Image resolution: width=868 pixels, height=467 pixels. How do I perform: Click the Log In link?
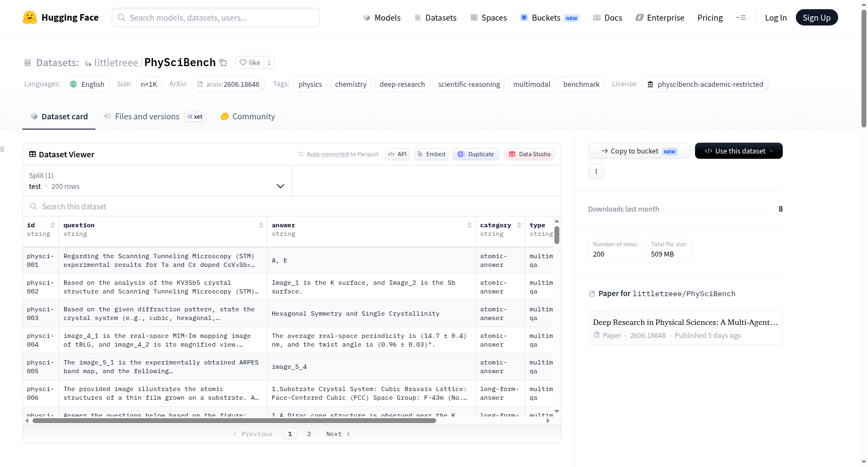(x=776, y=17)
